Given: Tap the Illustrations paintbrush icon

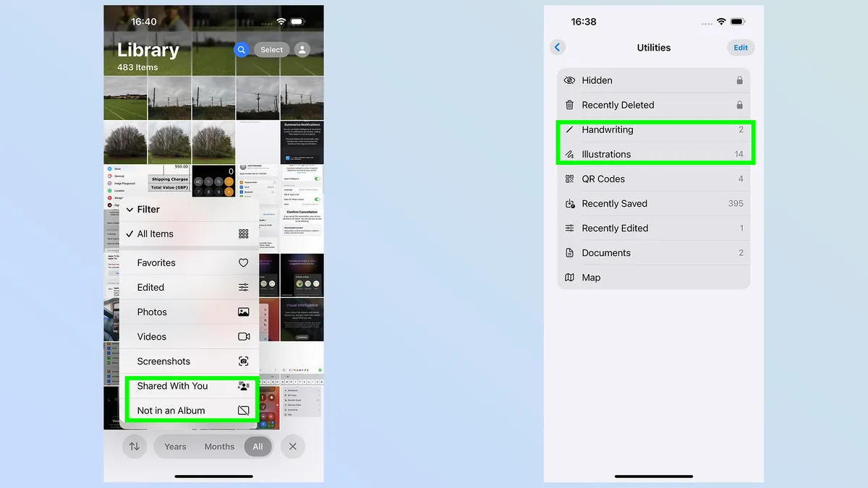Looking at the screenshot, I should click(x=571, y=154).
